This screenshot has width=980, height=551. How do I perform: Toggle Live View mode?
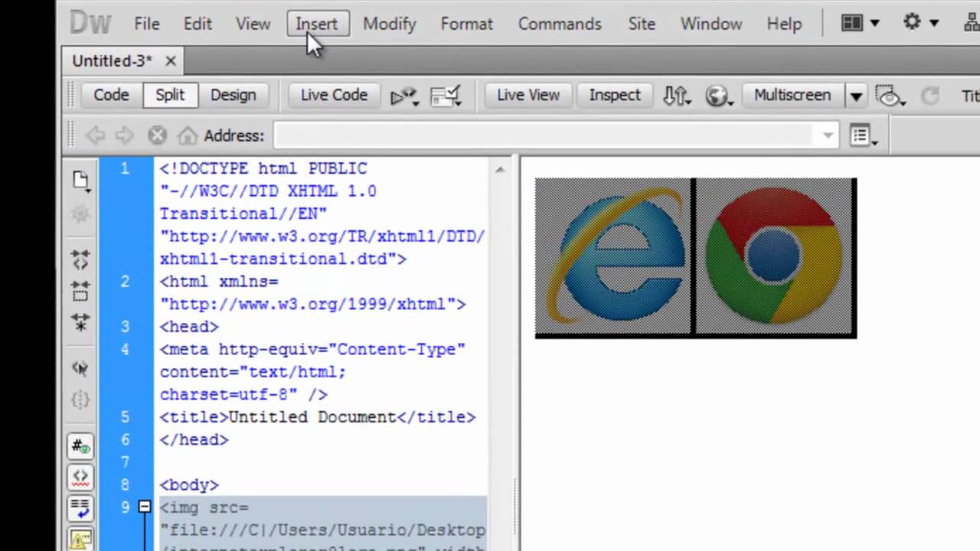pyautogui.click(x=528, y=95)
